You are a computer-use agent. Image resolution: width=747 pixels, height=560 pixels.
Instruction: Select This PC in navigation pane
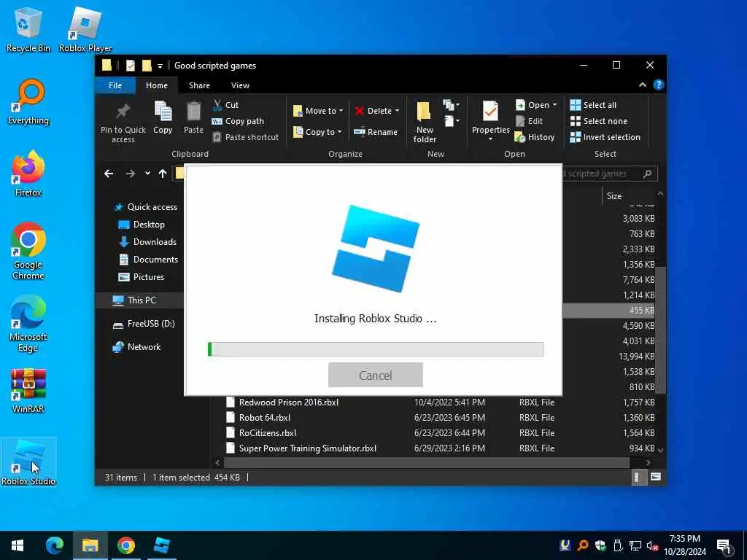coord(139,300)
